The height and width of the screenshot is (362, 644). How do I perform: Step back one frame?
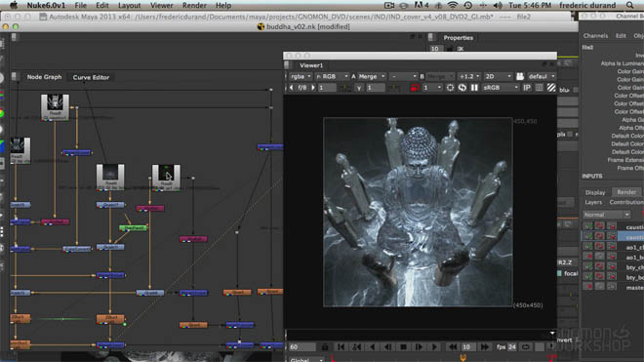(387, 347)
